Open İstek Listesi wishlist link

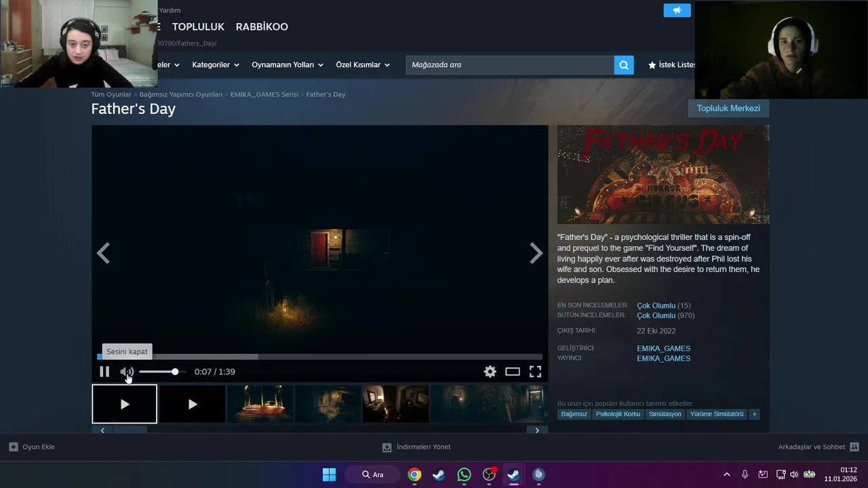[671, 65]
